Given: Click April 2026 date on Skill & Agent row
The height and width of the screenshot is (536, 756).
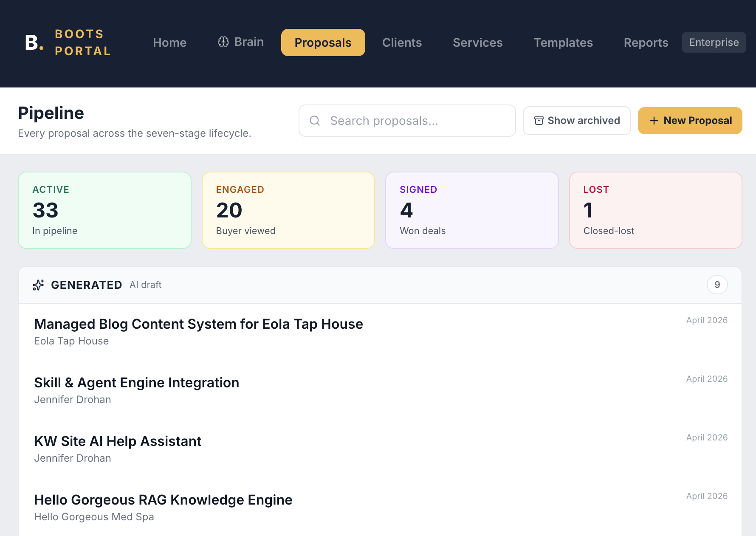Looking at the screenshot, I should pyautogui.click(x=707, y=379).
